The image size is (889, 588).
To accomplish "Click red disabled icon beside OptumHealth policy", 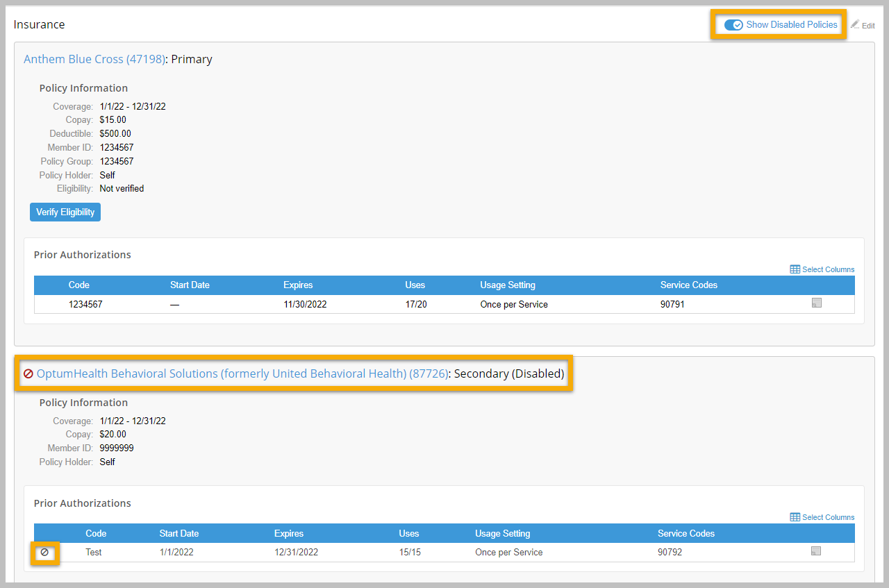I will (28, 373).
